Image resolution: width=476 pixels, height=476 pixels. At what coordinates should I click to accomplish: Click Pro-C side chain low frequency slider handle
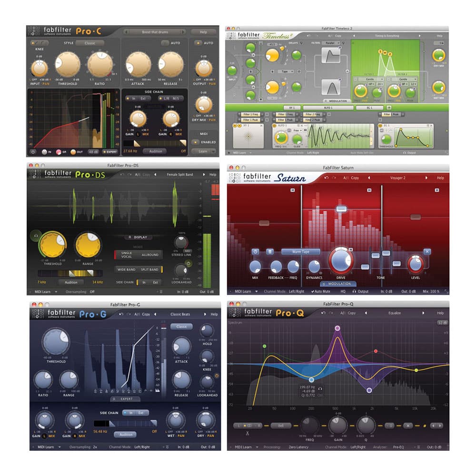(x=137, y=144)
